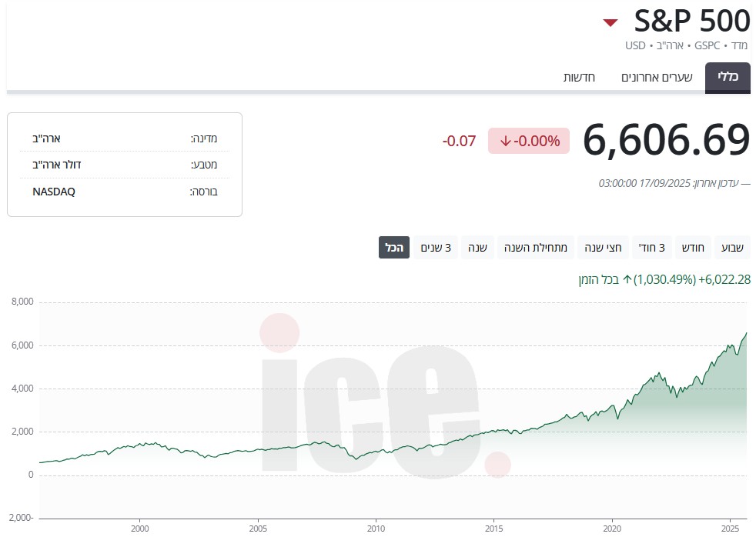
Task: Pick the 3 שנים range button
Action: pyautogui.click(x=436, y=248)
